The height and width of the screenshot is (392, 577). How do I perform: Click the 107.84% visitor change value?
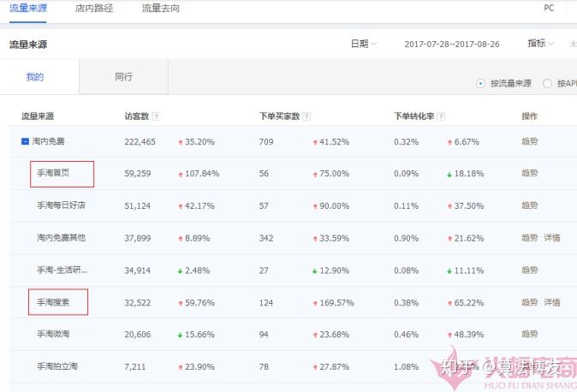(202, 174)
